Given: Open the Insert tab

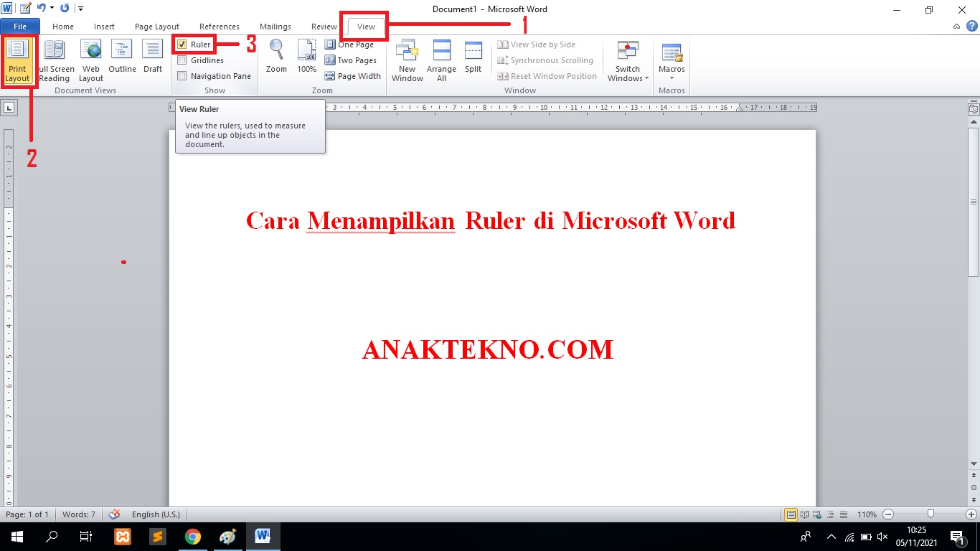Looking at the screenshot, I should (104, 27).
